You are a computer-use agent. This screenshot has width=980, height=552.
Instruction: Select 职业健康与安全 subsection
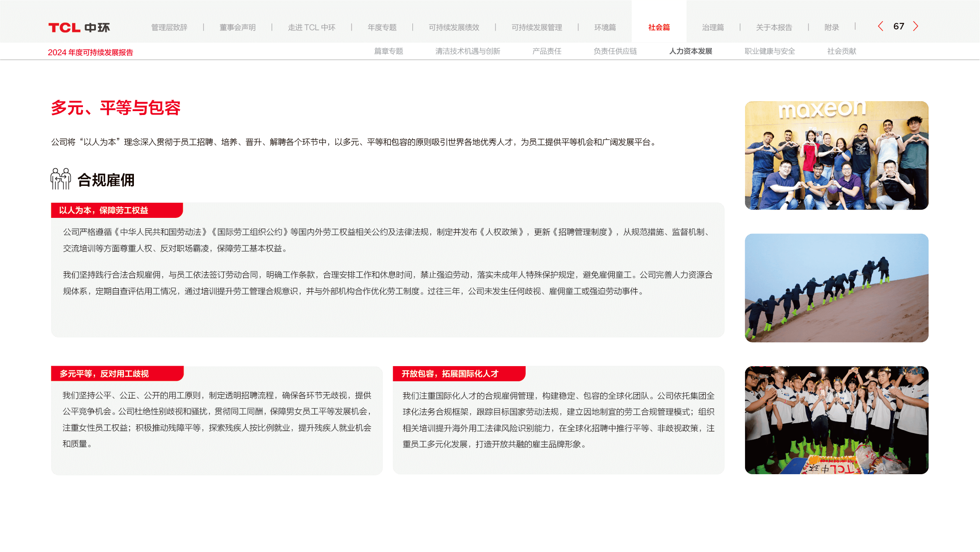coord(769,51)
